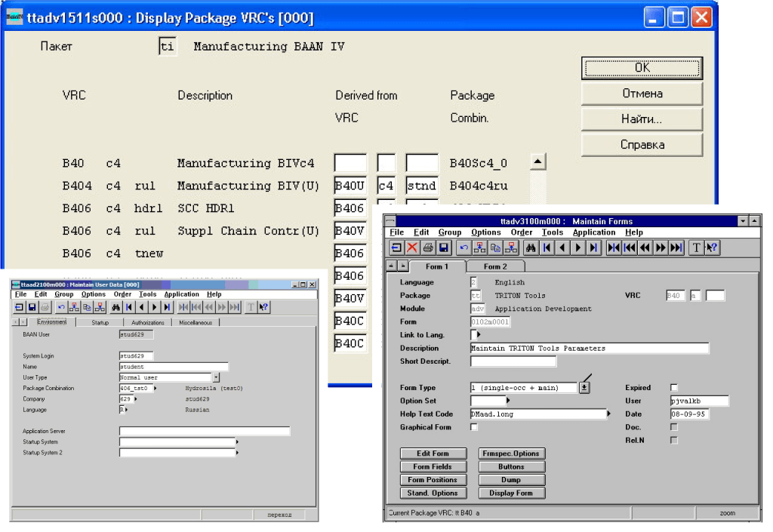Go to next record in Maintain User Data

[x=154, y=307]
